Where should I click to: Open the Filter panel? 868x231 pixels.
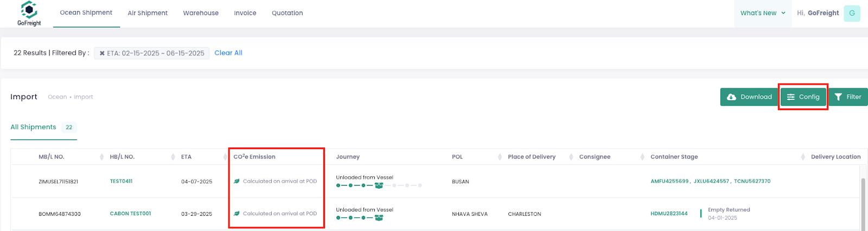point(847,97)
